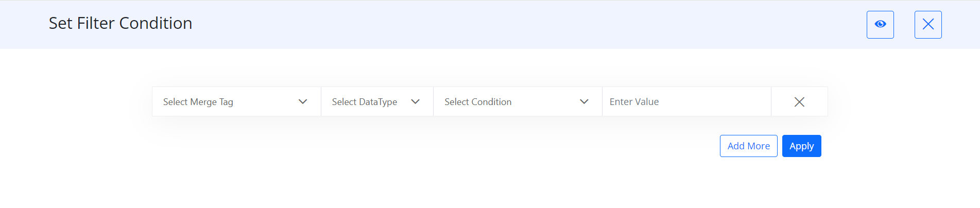This screenshot has width=980, height=208.
Task: Choose a merge tag from the first selector
Action: [236, 101]
